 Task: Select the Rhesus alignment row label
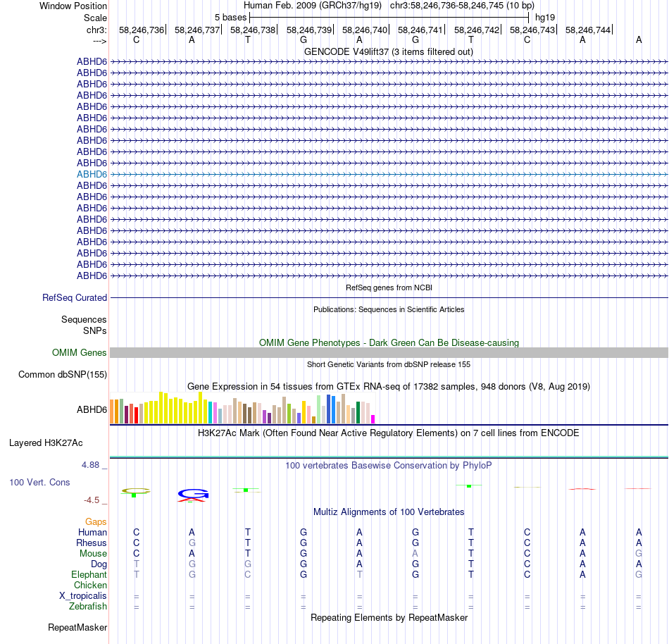[x=92, y=543]
